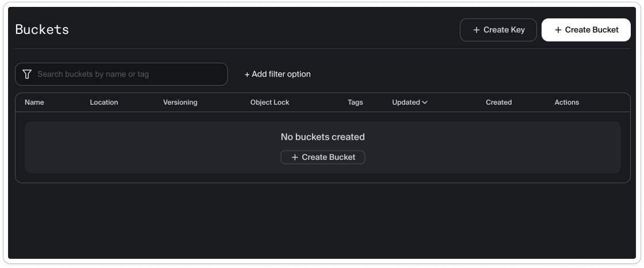Focus the Search buckets by name field
Screen dimensions: 644x268
point(121,74)
